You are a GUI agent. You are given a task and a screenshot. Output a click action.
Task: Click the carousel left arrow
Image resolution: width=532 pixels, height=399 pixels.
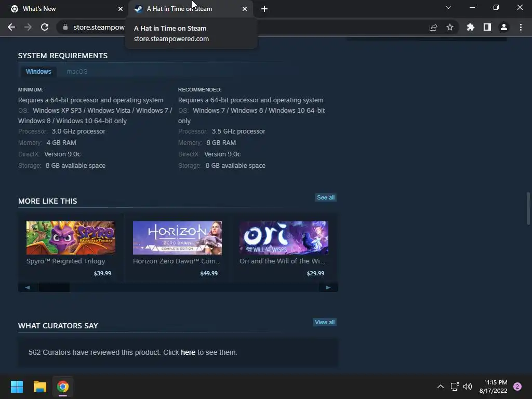[x=28, y=287]
